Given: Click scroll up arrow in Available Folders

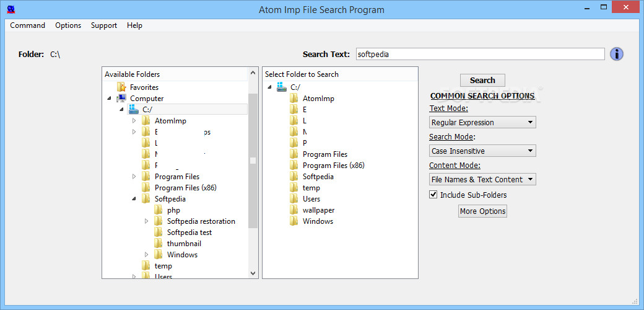Looking at the screenshot, I should pyautogui.click(x=253, y=74).
